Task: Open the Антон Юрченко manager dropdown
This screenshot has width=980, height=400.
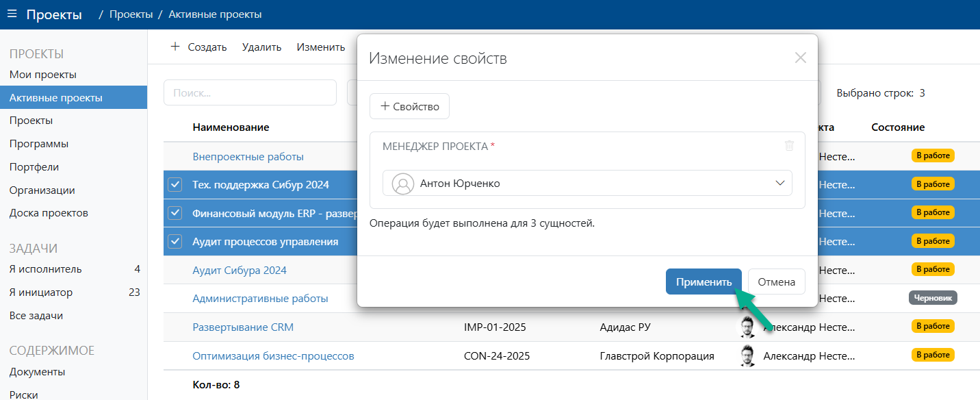Action: pos(779,183)
